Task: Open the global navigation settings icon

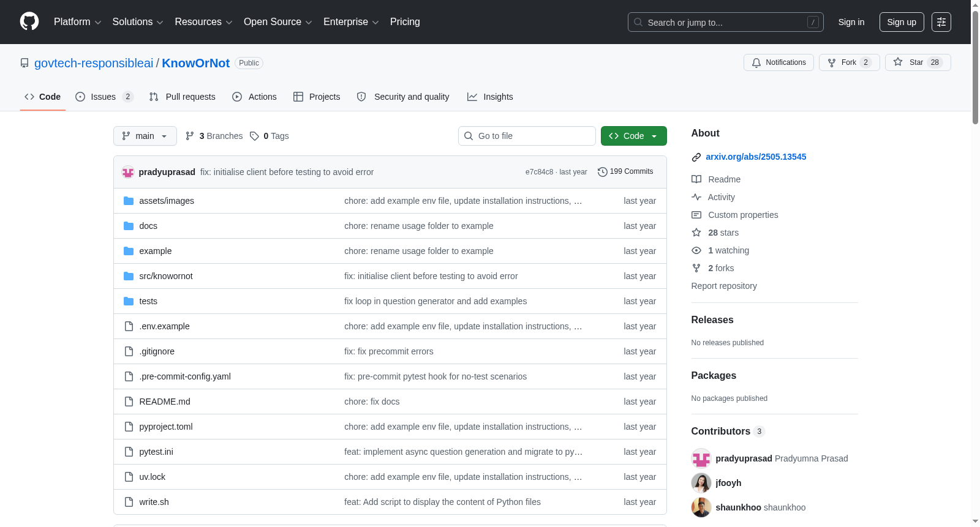Action: 941,22
